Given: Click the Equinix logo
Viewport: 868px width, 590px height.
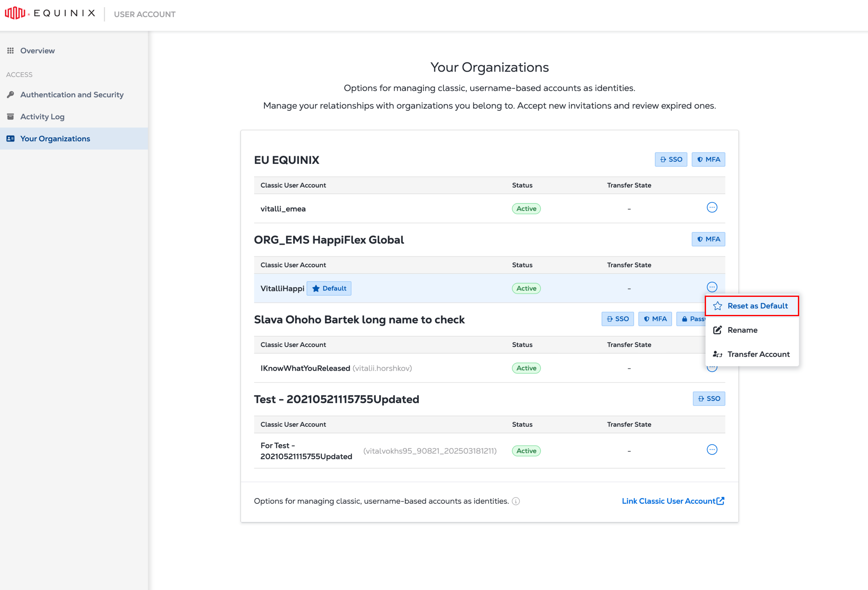Looking at the screenshot, I should pos(50,13).
